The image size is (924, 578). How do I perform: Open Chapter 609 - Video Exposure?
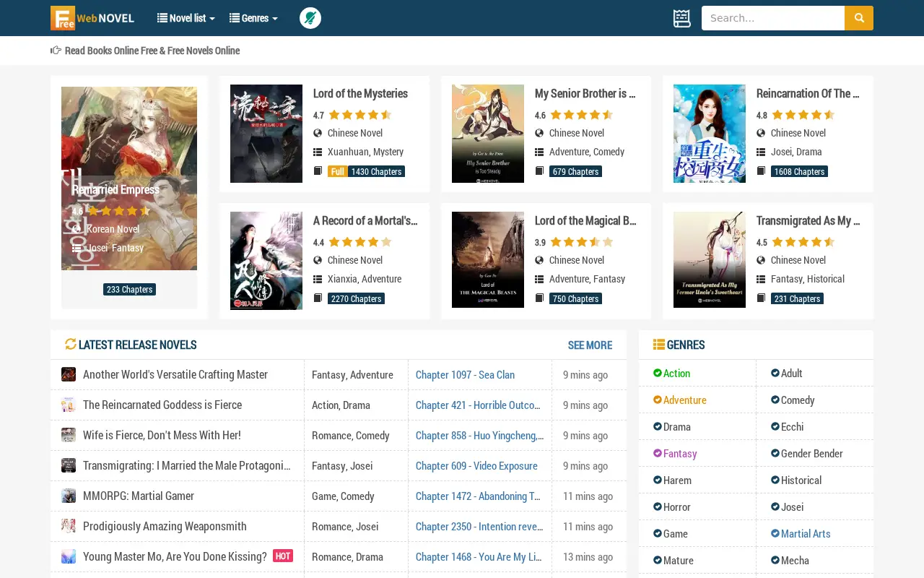(x=476, y=465)
